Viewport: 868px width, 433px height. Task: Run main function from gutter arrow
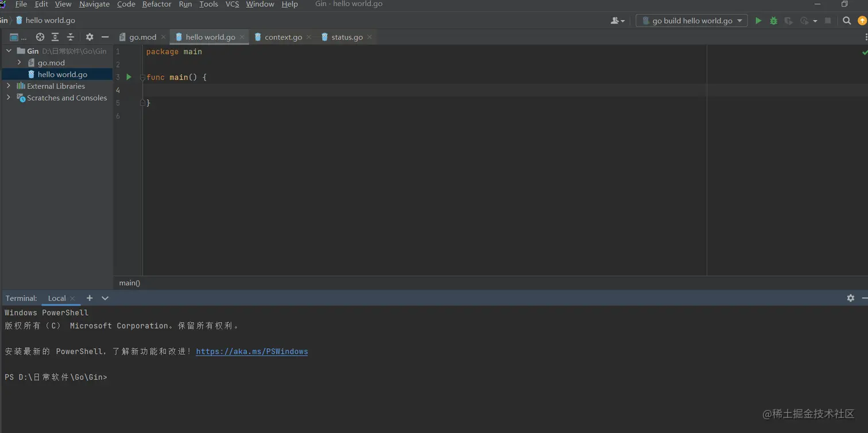[129, 77]
